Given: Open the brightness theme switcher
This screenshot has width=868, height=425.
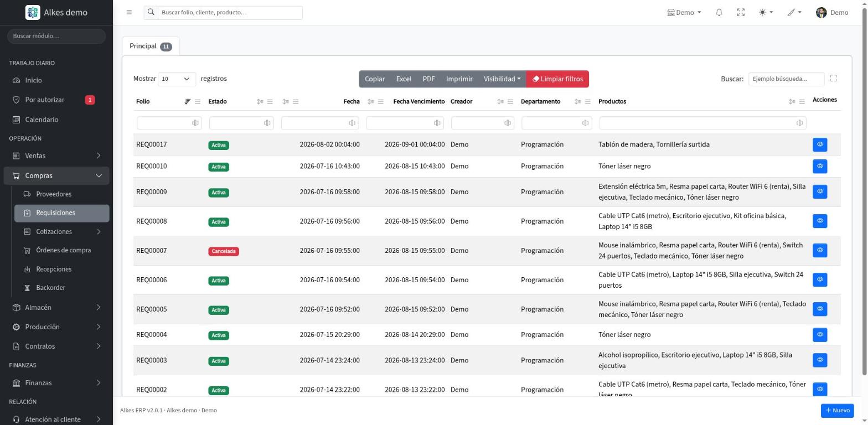Looking at the screenshot, I should pos(766,12).
